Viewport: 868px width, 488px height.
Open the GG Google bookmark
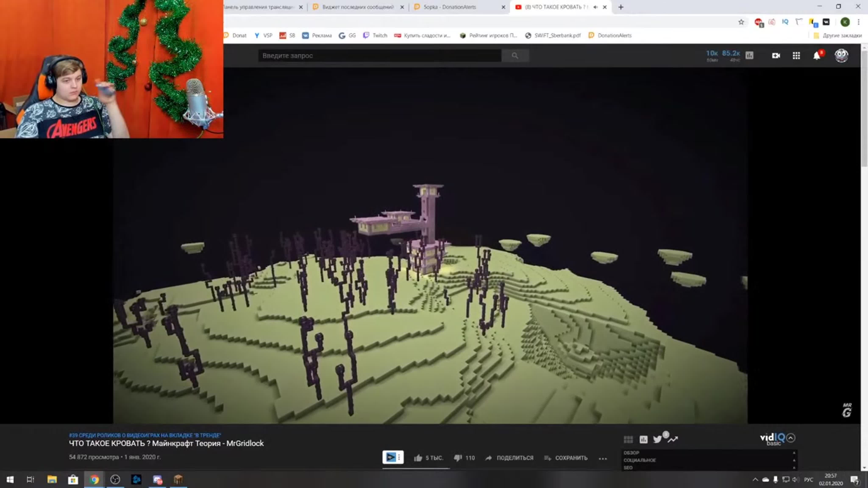tap(347, 35)
